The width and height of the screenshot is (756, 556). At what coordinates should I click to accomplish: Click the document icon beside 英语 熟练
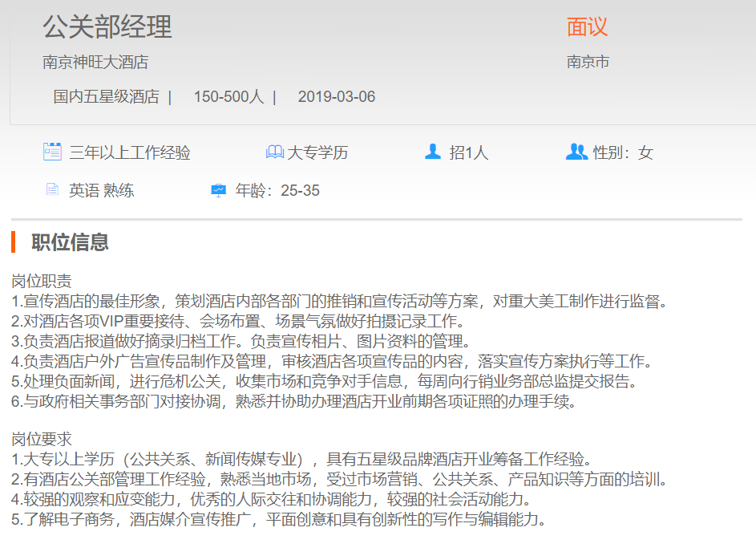[x=52, y=190]
